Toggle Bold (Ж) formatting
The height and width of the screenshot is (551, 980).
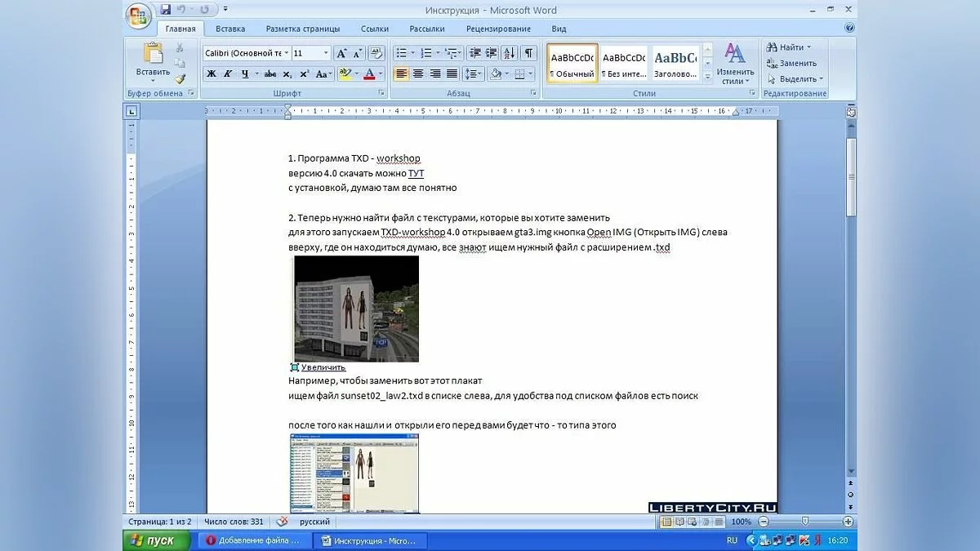tap(211, 74)
